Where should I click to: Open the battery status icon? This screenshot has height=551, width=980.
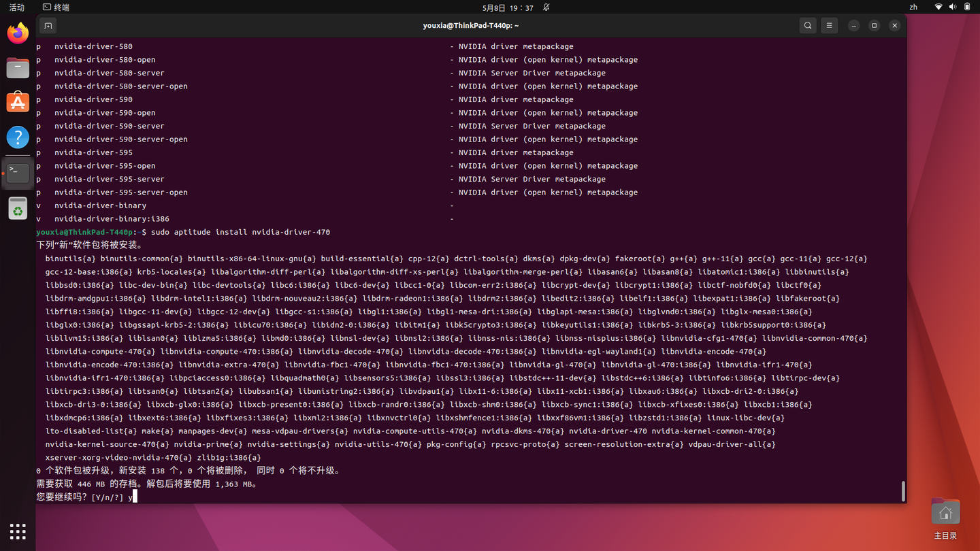(x=967, y=7)
